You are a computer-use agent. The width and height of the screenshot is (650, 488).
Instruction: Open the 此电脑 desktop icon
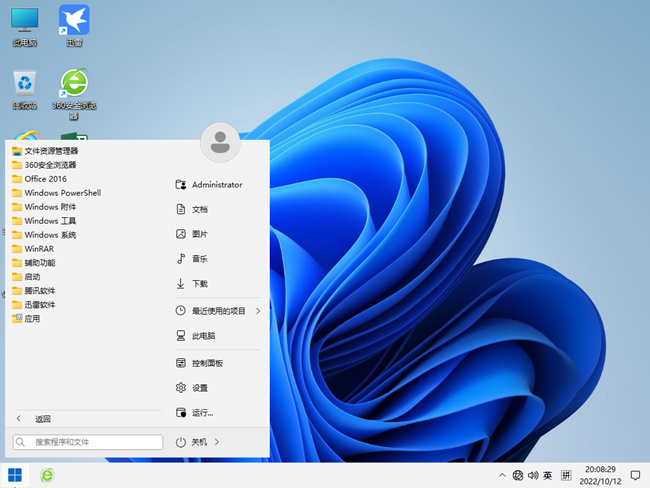click(x=25, y=26)
